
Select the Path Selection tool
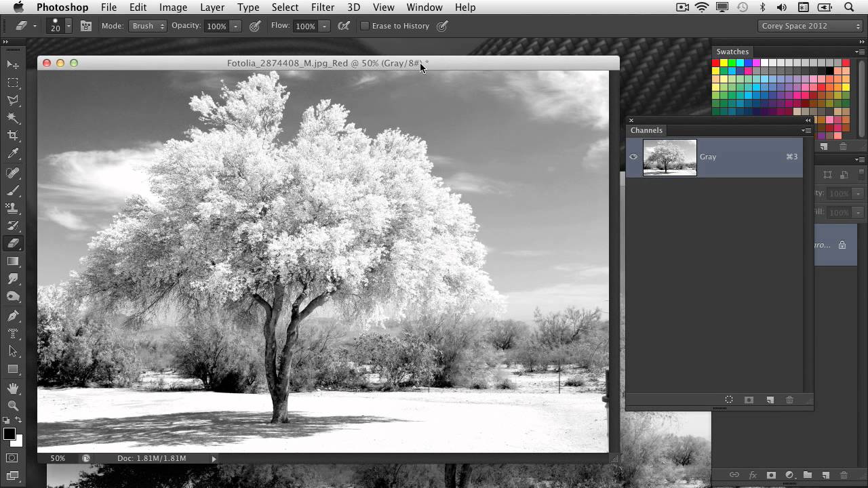[13, 351]
